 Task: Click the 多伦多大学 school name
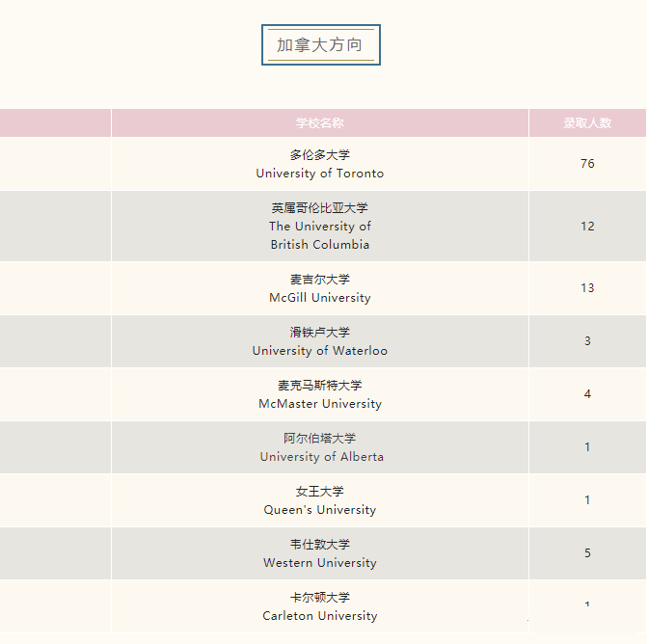pos(319,155)
